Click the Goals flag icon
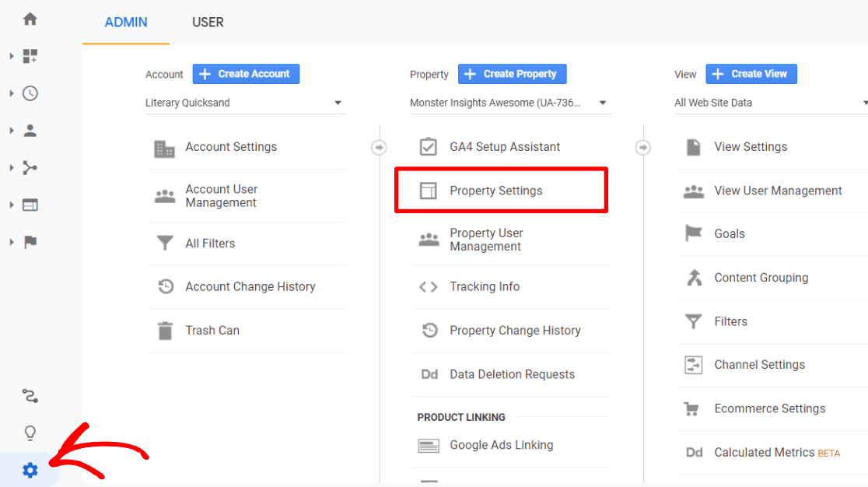868x487 pixels. point(694,233)
